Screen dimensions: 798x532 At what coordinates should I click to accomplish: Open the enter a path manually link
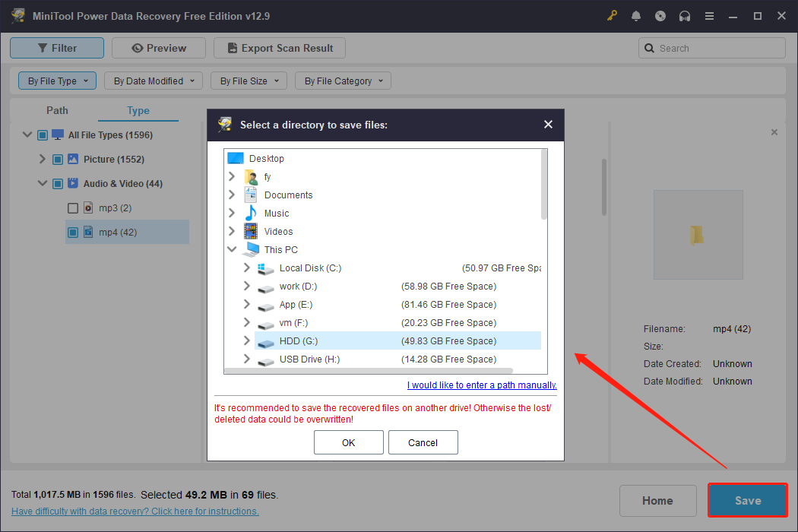(482, 385)
